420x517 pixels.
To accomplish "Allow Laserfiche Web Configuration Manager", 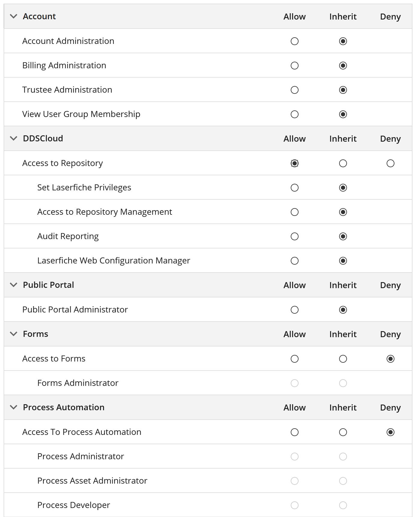I will point(295,261).
